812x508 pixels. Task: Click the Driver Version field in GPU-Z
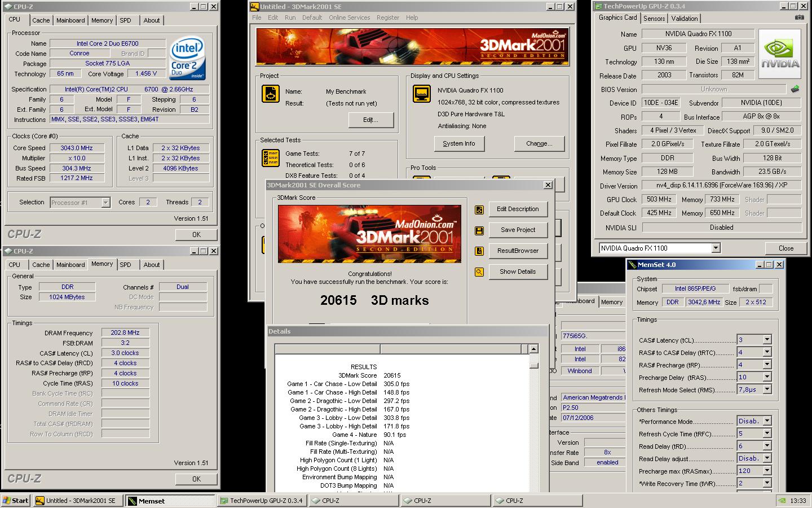(721, 186)
